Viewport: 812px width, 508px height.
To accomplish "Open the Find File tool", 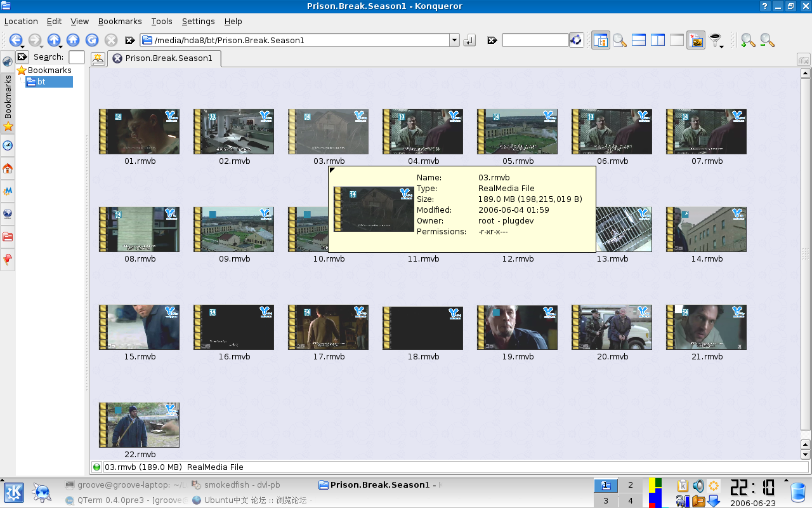I will (620, 40).
